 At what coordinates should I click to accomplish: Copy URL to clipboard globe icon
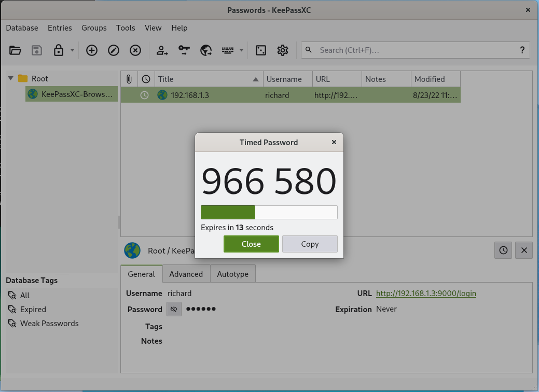pyautogui.click(x=206, y=50)
